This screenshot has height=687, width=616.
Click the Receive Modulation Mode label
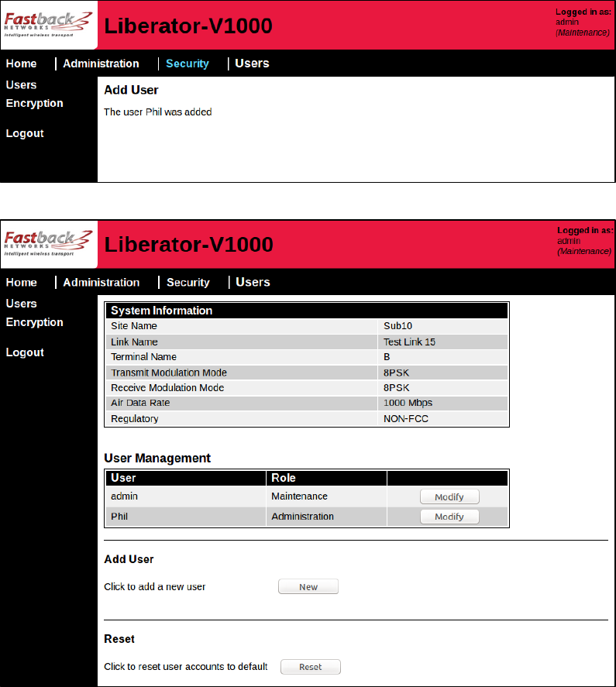click(x=167, y=388)
